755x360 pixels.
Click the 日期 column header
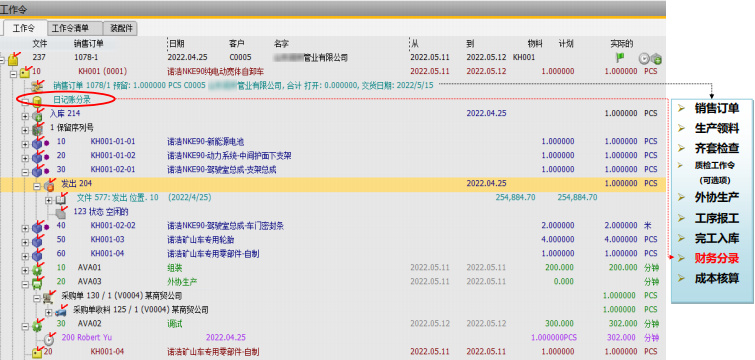tap(176, 44)
